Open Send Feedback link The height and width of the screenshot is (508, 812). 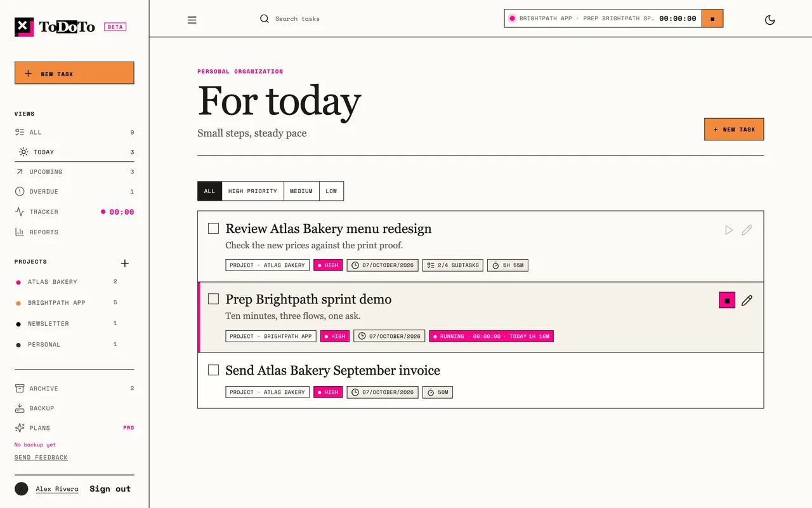point(41,457)
